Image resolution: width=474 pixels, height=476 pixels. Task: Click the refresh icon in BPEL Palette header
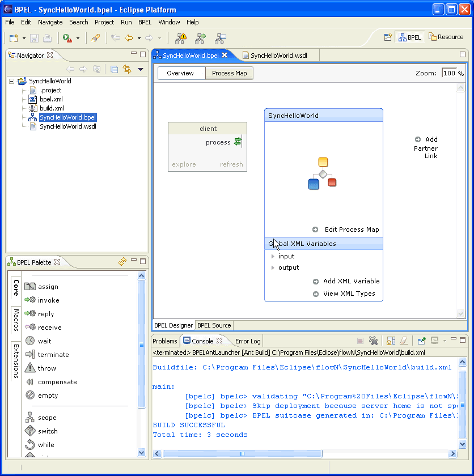[122, 261]
